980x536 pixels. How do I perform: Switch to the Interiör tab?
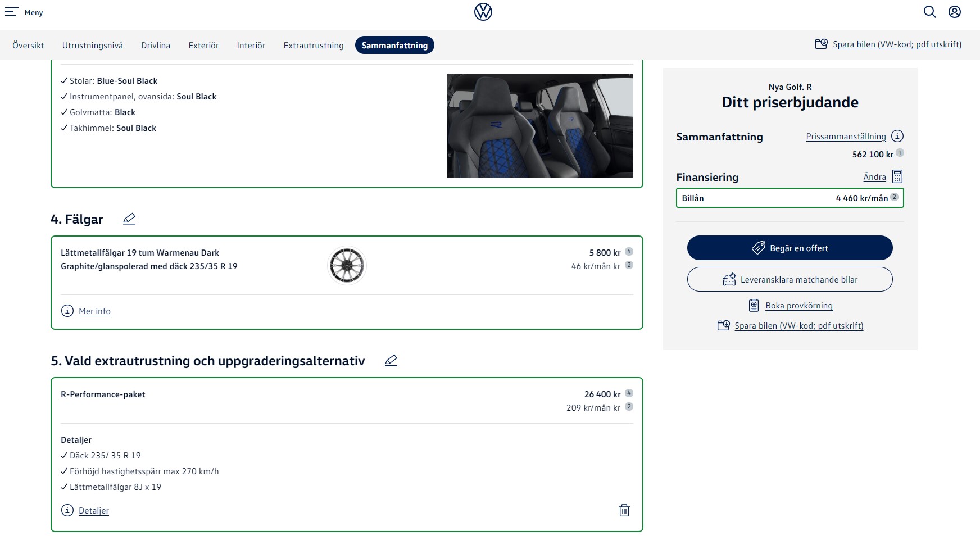(251, 46)
